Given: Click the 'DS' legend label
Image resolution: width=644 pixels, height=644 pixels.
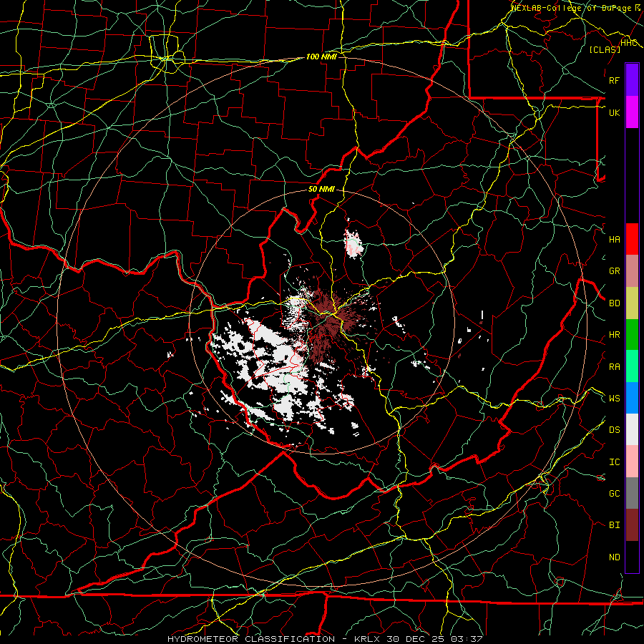Looking at the screenshot, I should coord(615,430).
